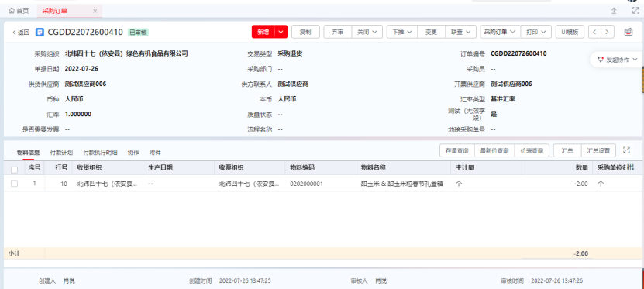
Task: Click the next record arrow
Action: [608, 32]
